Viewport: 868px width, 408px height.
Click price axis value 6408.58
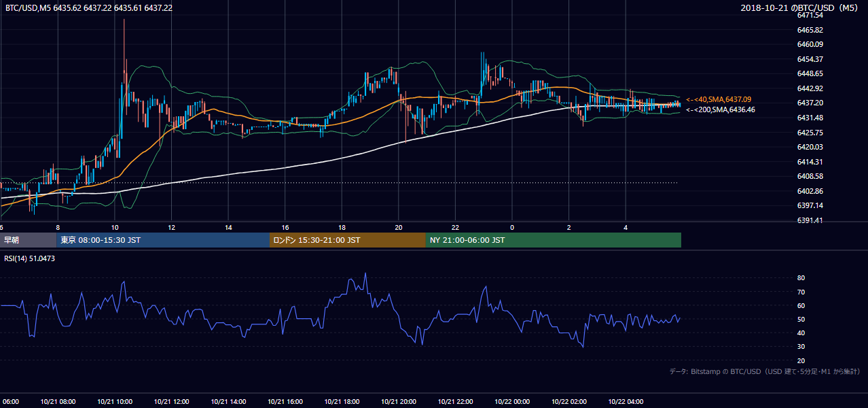810,176
